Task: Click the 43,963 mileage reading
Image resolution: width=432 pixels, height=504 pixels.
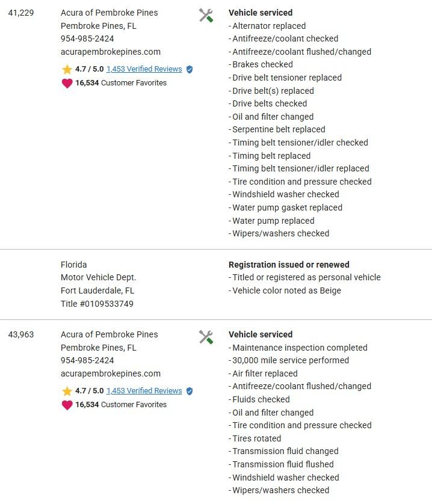Action: point(21,334)
